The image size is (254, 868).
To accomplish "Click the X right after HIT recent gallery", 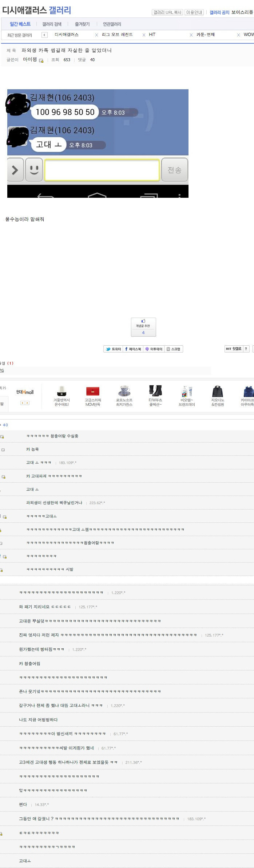I will click(x=191, y=35).
